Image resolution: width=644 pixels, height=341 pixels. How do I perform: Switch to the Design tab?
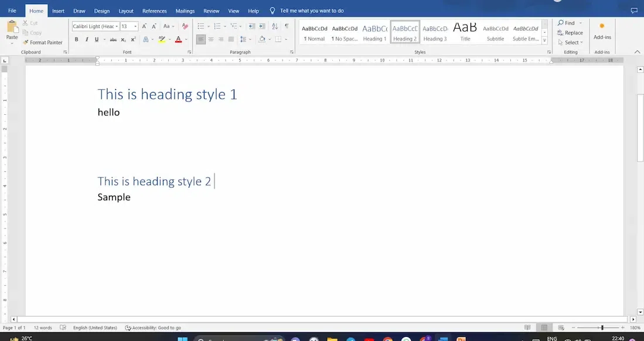(102, 11)
